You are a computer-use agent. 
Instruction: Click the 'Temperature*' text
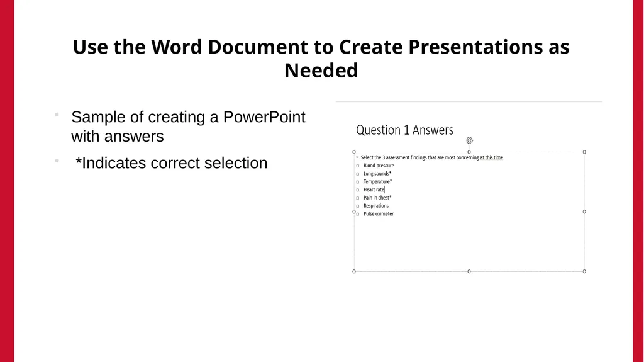[378, 181]
